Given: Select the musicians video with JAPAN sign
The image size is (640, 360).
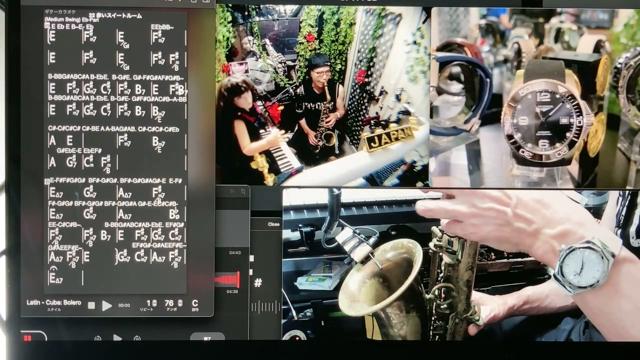Looking at the screenshot, I should 322,95.
